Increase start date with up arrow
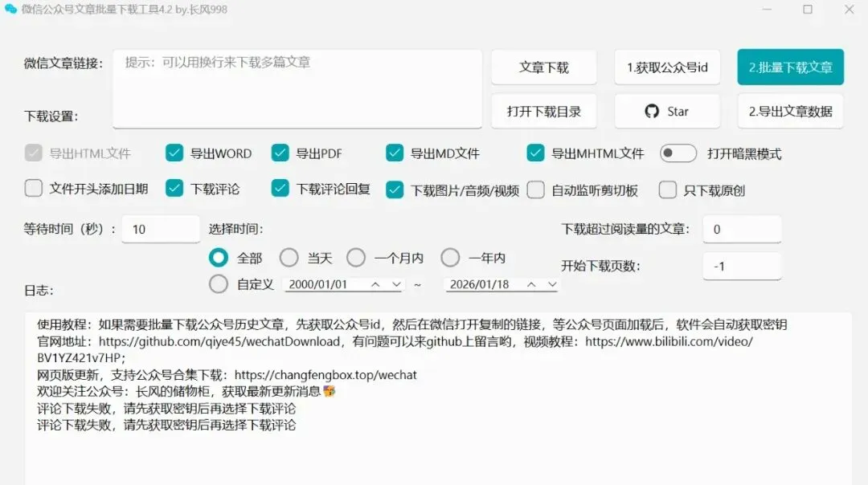 pos(375,284)
